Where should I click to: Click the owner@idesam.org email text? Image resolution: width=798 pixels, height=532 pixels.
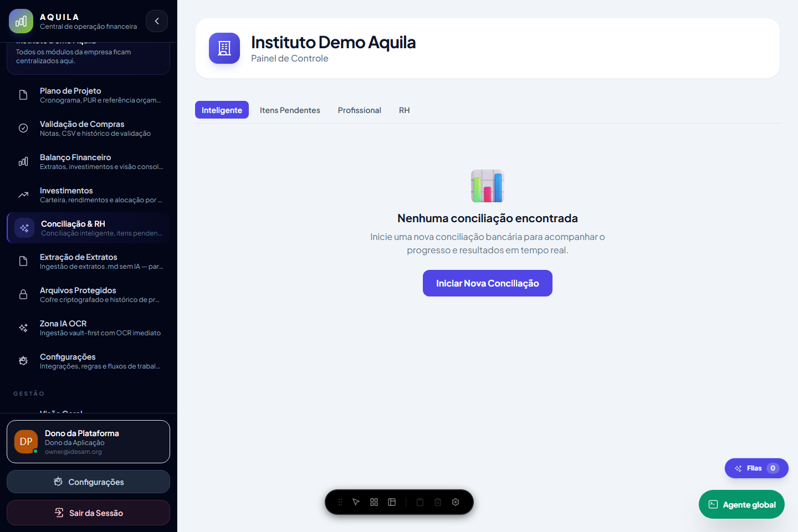pyautogui.click(x=73, y=452)
